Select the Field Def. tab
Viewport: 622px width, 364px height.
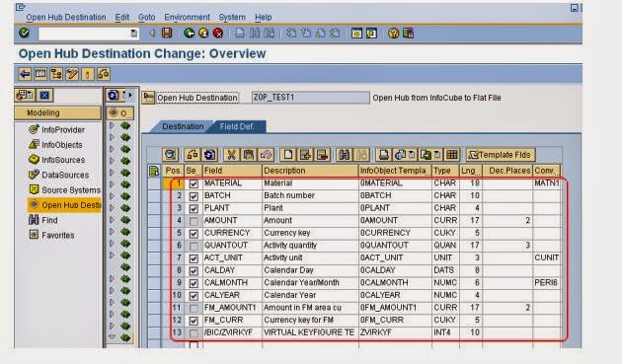coord(237,126)
